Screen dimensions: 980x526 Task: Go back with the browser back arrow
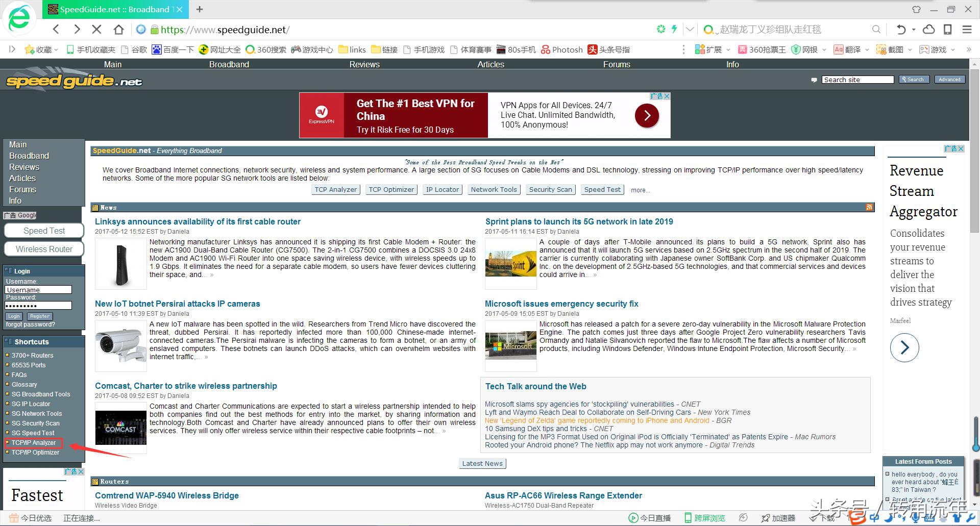click(x=56, y=30)
